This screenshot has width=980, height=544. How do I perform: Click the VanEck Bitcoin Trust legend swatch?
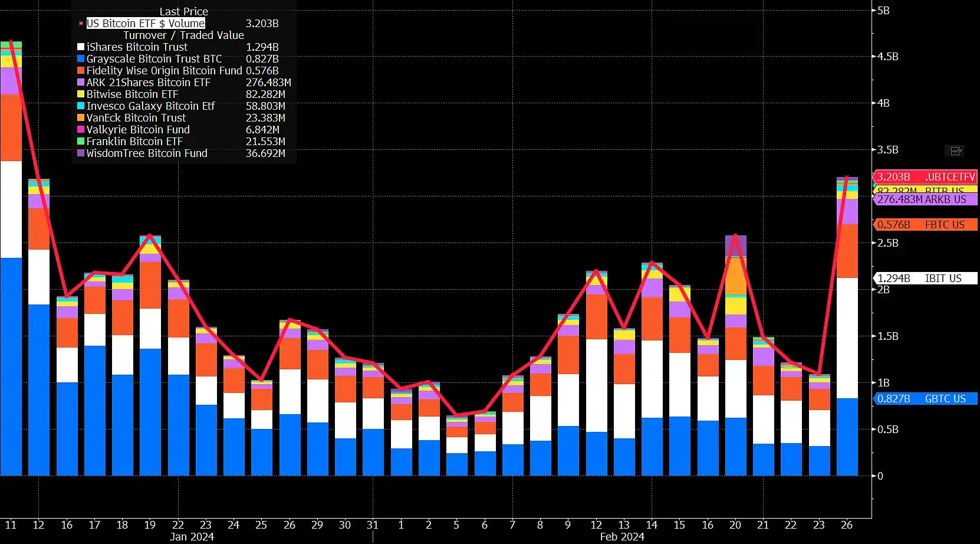81,118
